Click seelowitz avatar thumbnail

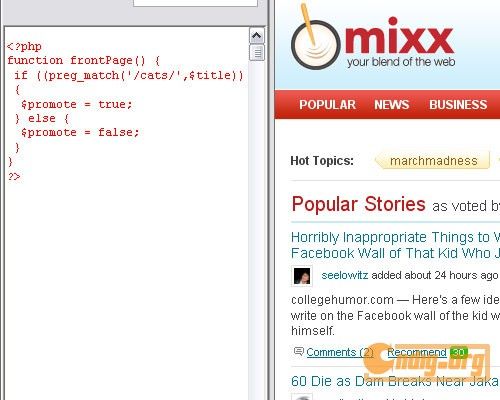[302, 276]
